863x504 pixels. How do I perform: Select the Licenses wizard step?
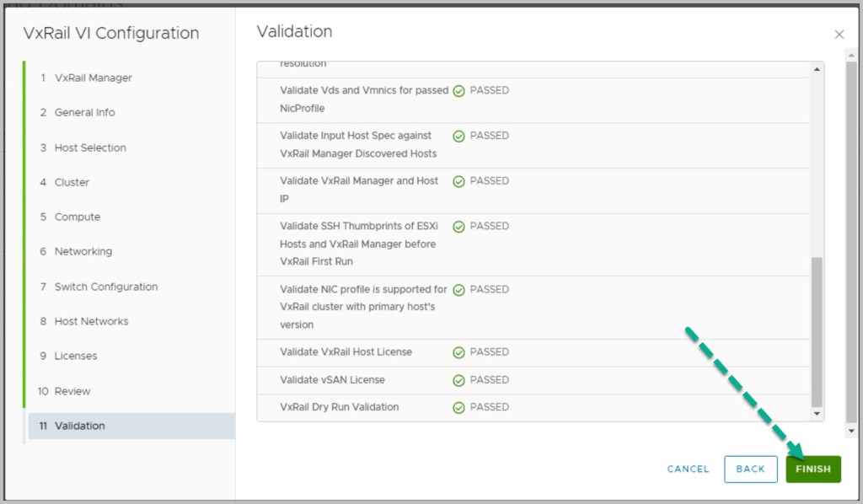(75, 356)
